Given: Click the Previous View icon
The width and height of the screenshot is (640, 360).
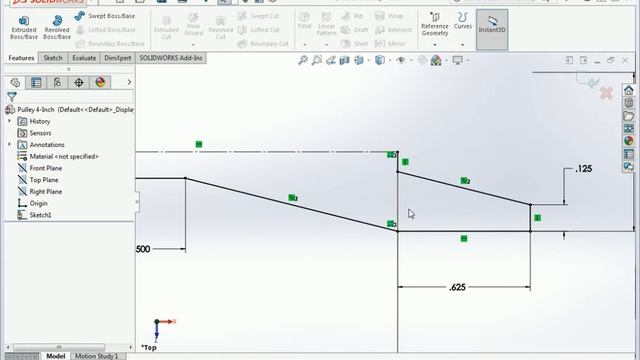Looking at the screenshot, I should pos(331,60).
